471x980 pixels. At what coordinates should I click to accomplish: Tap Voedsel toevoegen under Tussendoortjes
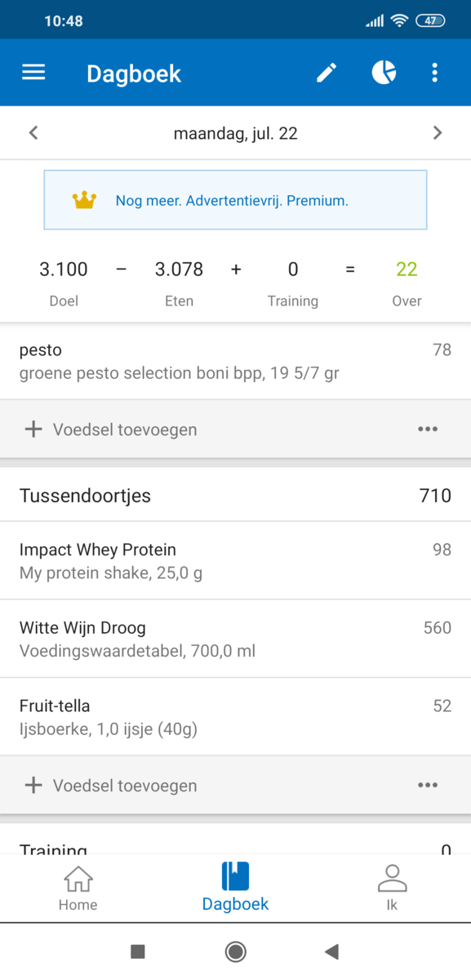pos(122,785)
